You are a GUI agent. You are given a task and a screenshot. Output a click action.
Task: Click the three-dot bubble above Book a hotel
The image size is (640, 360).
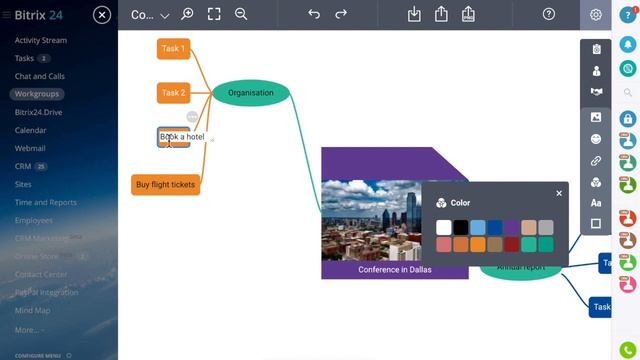pyautogui.click(x=192, y=117)
